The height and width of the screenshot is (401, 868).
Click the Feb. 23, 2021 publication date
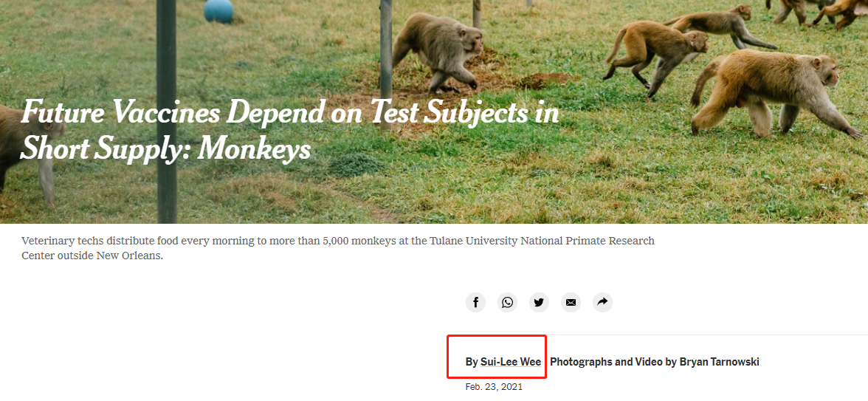pyautogui.click(x=494, y=387)
